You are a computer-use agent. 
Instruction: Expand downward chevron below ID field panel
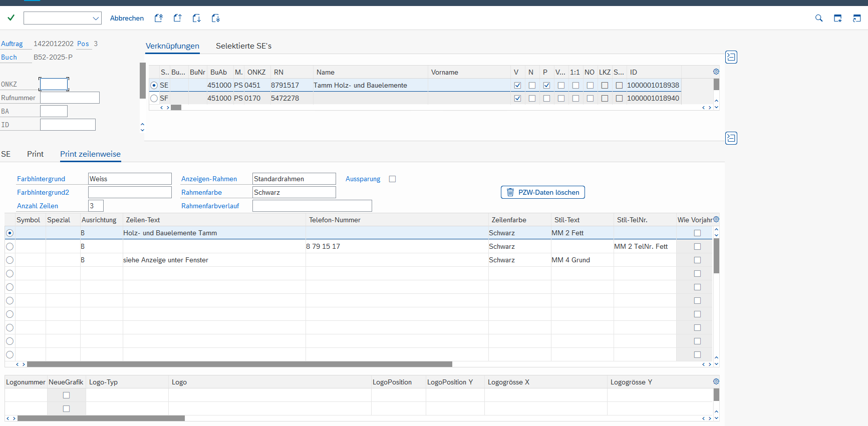tap(142, 130)
